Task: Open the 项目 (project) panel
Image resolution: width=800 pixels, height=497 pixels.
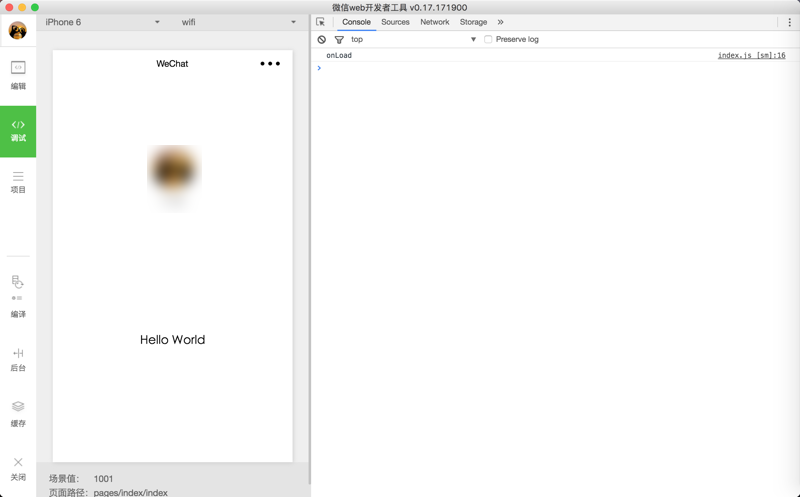Action: click(18, 183)
